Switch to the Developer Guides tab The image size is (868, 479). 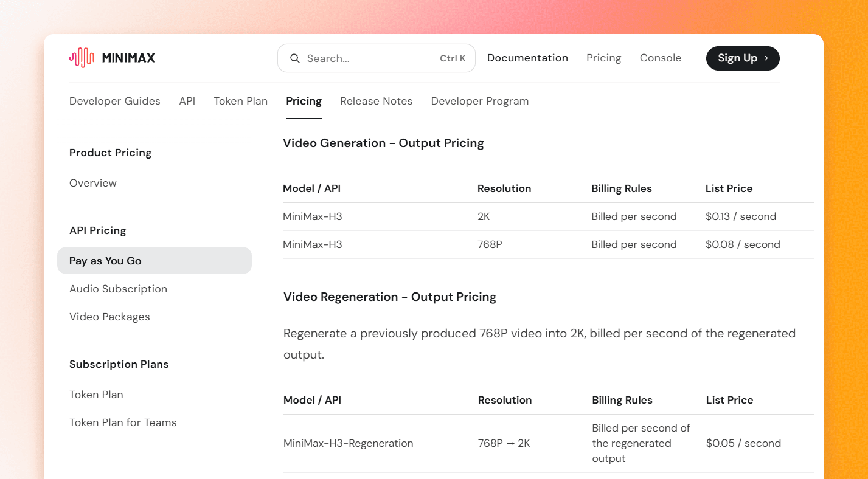115,101
